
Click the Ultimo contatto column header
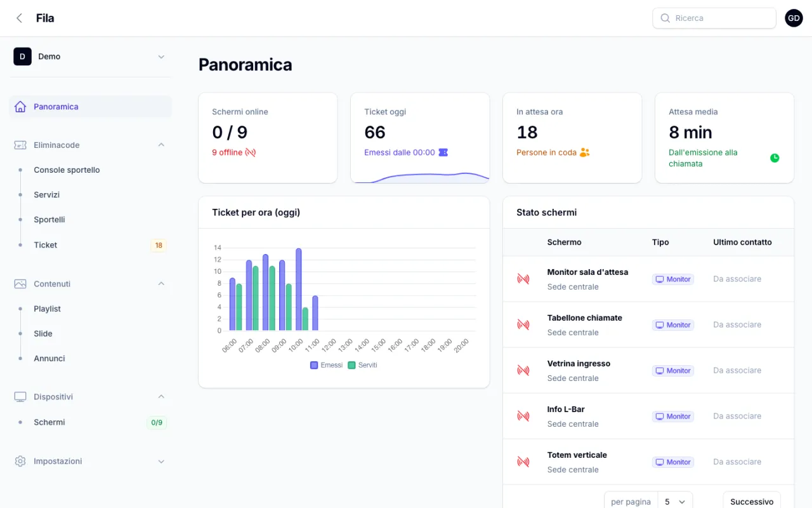coord(742,242)
